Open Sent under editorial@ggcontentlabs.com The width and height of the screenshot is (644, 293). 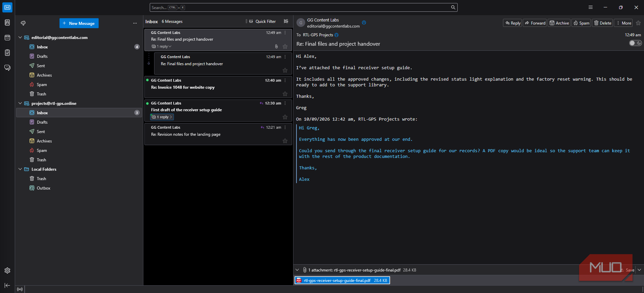coord(79,66)
